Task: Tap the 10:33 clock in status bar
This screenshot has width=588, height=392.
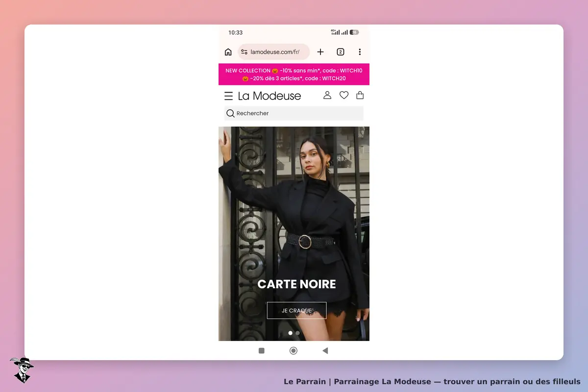Action: click(x=235, y=32)
